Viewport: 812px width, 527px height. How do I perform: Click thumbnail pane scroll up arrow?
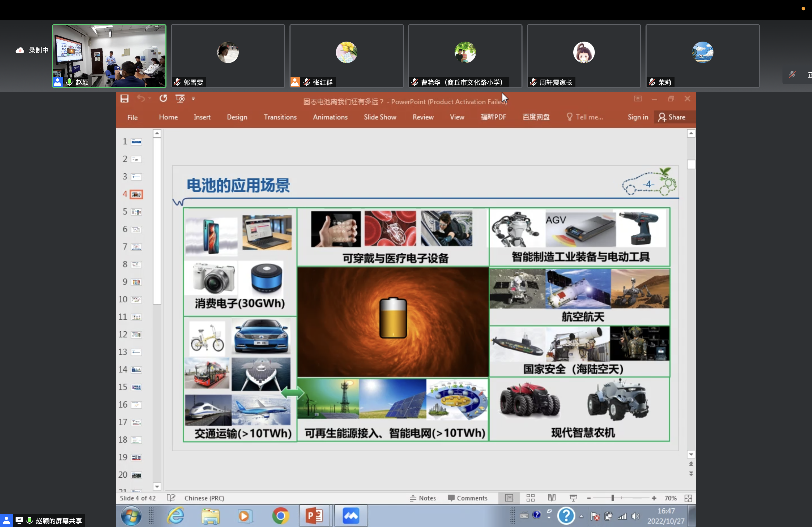pyautogui.click(x=157, y=133)
